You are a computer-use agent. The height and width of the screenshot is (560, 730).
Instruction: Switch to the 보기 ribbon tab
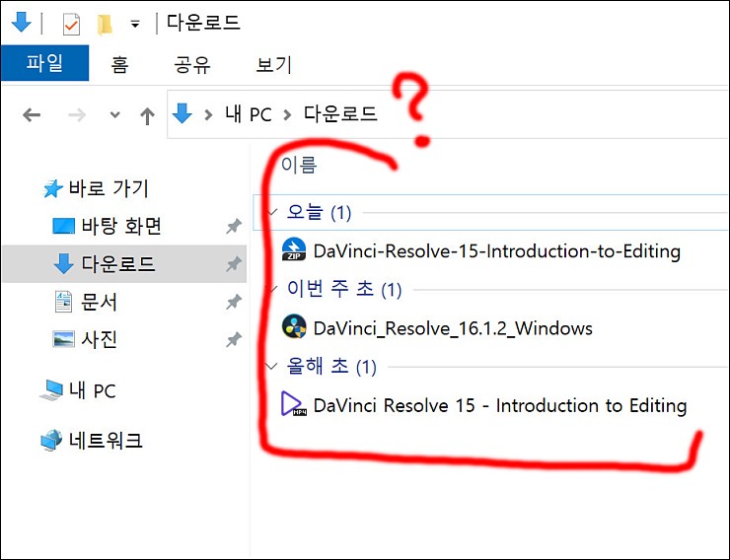[274, 64]
